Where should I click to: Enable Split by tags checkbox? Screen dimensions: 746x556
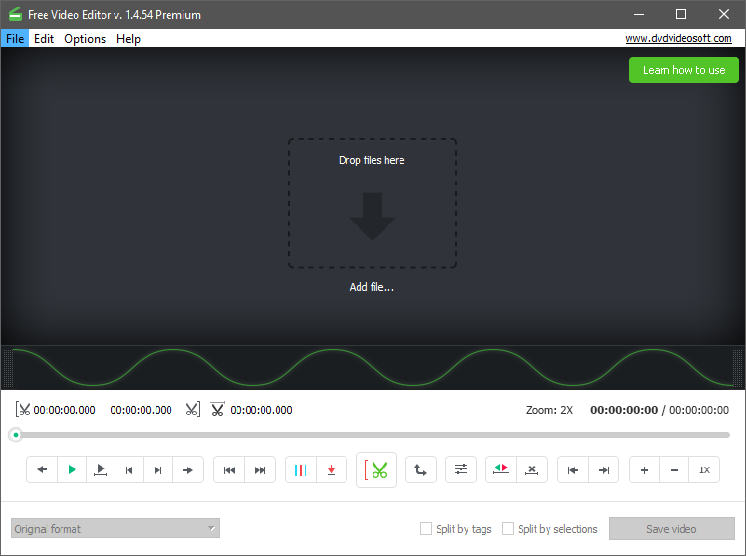[426, 528]
